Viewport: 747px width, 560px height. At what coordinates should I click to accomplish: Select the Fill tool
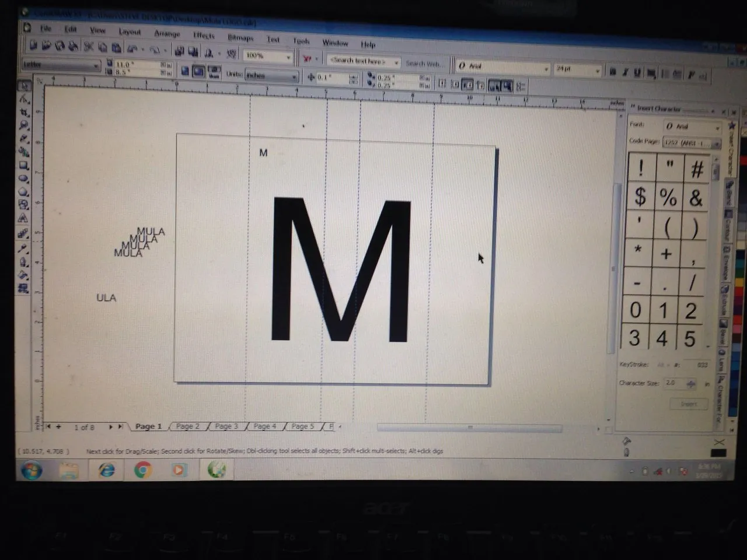coord(24,275)
